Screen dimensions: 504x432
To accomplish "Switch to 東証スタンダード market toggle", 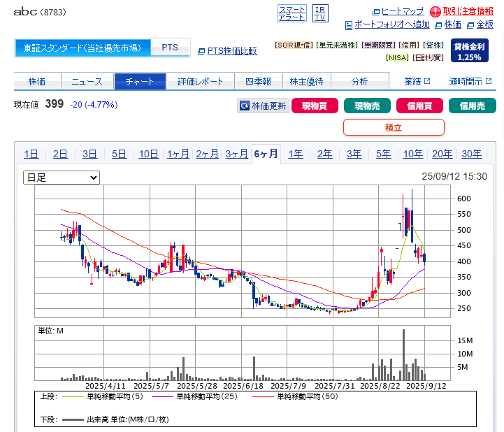I will [x=82, y=48].
